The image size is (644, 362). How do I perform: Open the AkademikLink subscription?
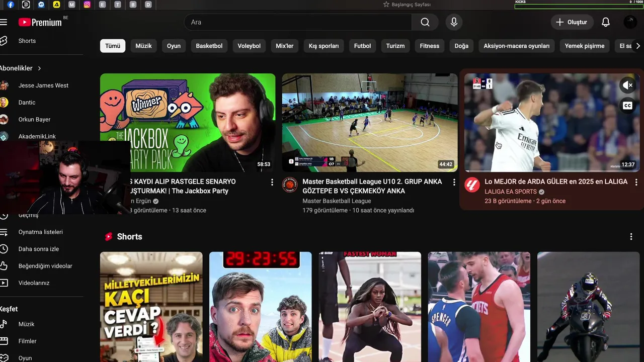[x=37, y=136]
